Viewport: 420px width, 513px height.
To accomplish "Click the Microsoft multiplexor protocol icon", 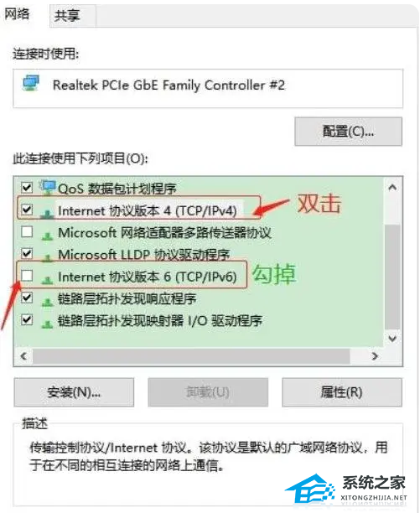I will click(48, 236).
